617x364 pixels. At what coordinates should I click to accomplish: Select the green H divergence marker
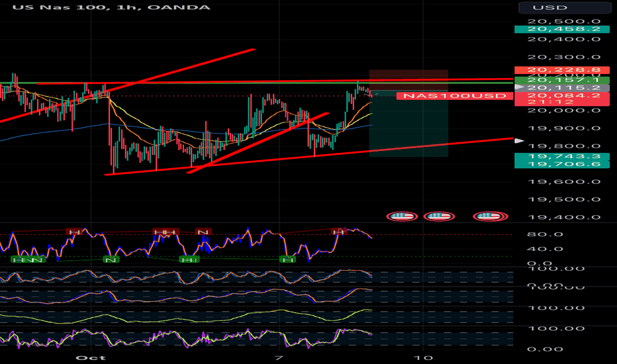click(x=287, y=259)
